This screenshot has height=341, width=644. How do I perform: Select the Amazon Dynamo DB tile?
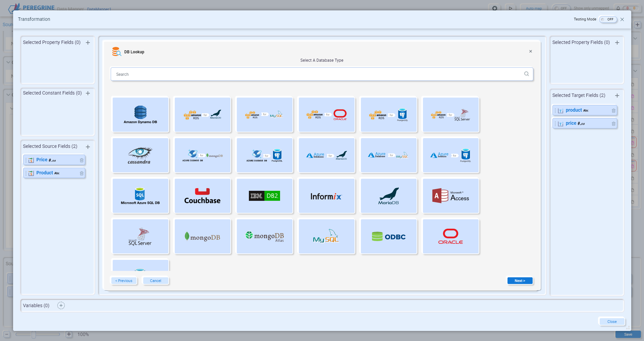(x=141, y=115)
